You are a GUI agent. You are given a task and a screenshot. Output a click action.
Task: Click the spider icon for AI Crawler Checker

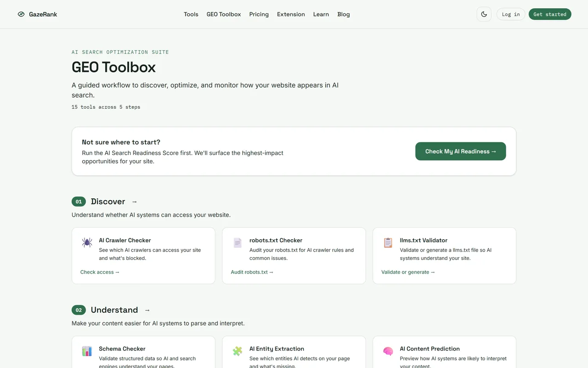click(x=87, y=242)
